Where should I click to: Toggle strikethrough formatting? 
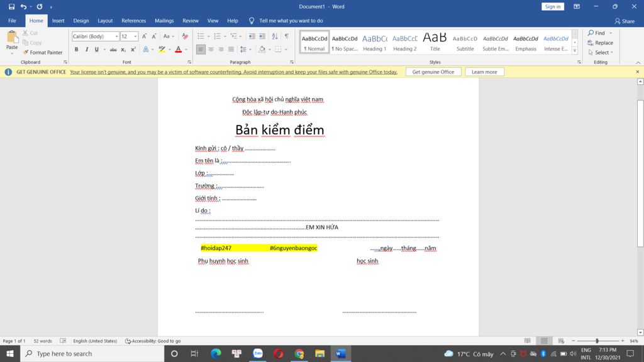[x=113, y=50]
